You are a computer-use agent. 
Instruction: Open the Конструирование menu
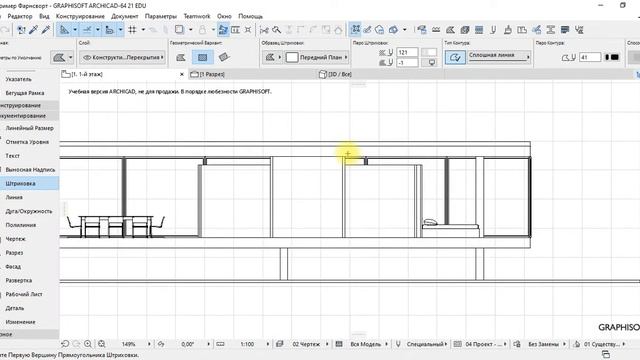pos(80,16)
